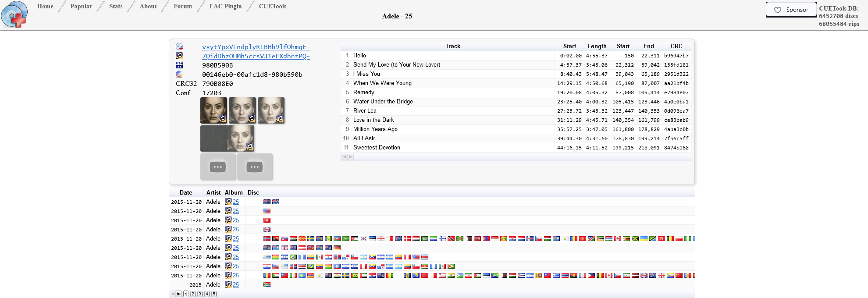Open the Stats page
Screen dimensions: 868x298
click(x=116, y=6)
